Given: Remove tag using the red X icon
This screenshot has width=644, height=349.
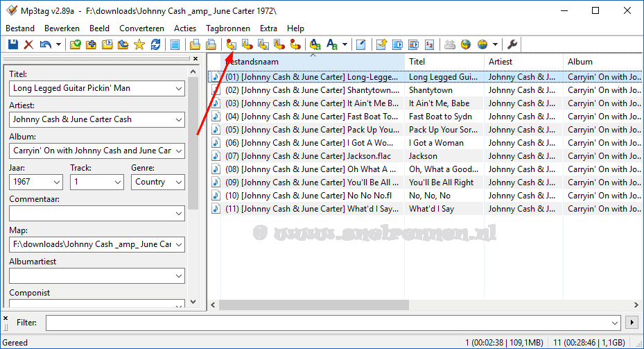Looking at the screenshot, I should point(28,44).
